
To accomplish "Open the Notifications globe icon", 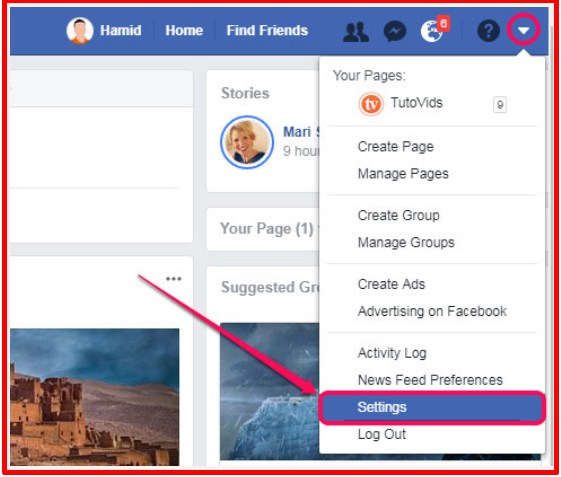I will 432,31.
